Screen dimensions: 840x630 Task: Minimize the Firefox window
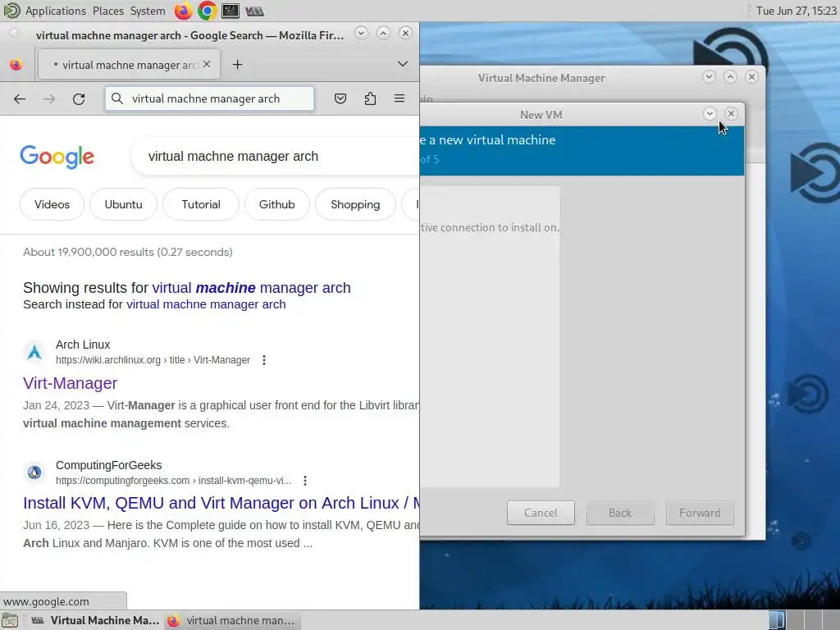361,33
